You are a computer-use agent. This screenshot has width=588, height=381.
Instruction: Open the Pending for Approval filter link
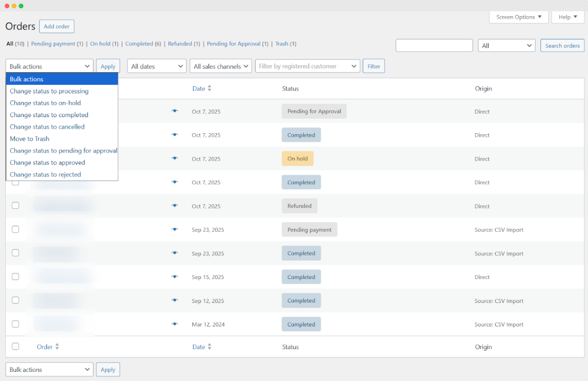(233, 44)
